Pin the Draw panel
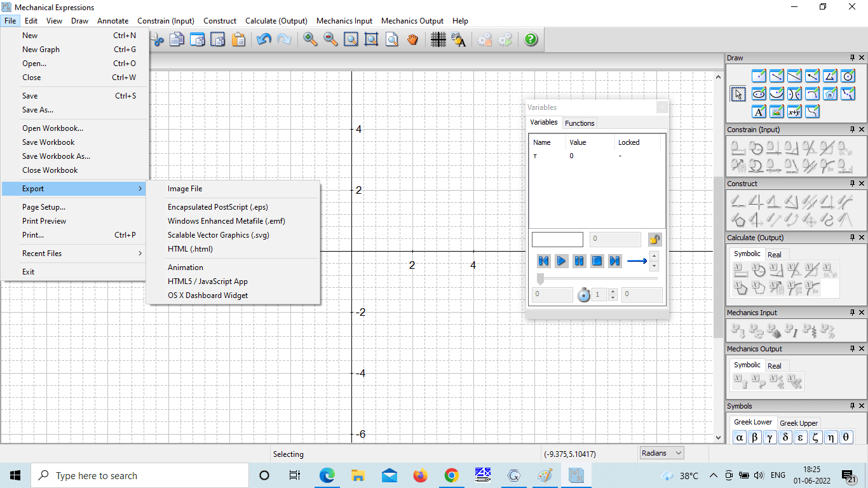The image size is (868, 488). click(853, 58)
